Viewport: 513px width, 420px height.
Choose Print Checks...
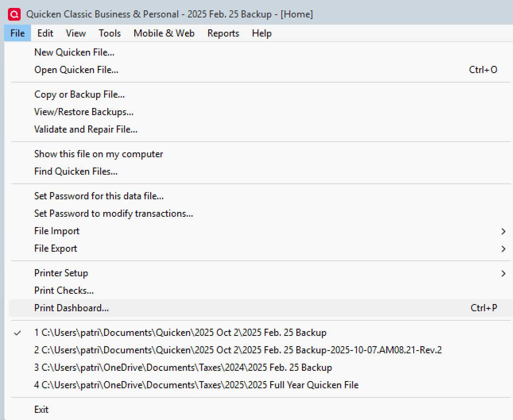click(x=261, y=291)
